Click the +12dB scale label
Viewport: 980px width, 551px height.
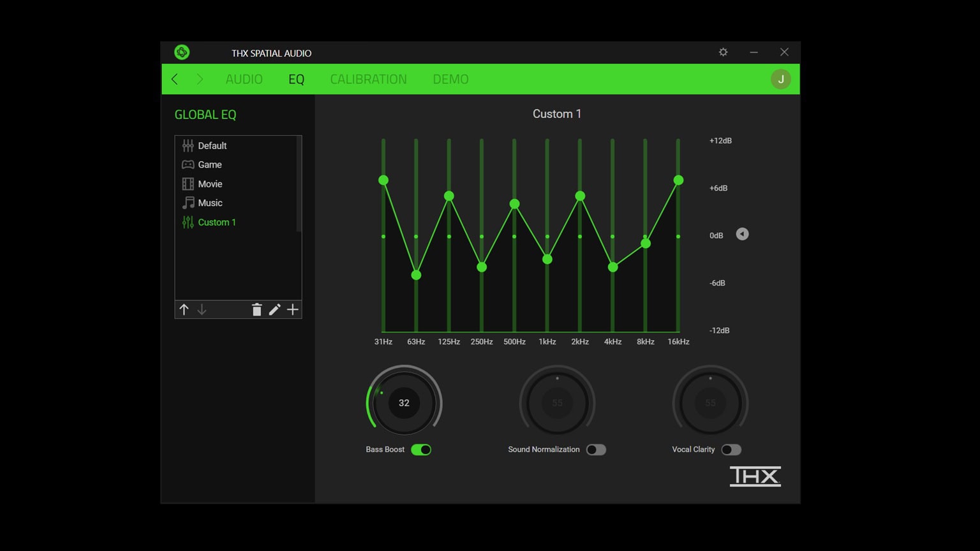(720, 141)
